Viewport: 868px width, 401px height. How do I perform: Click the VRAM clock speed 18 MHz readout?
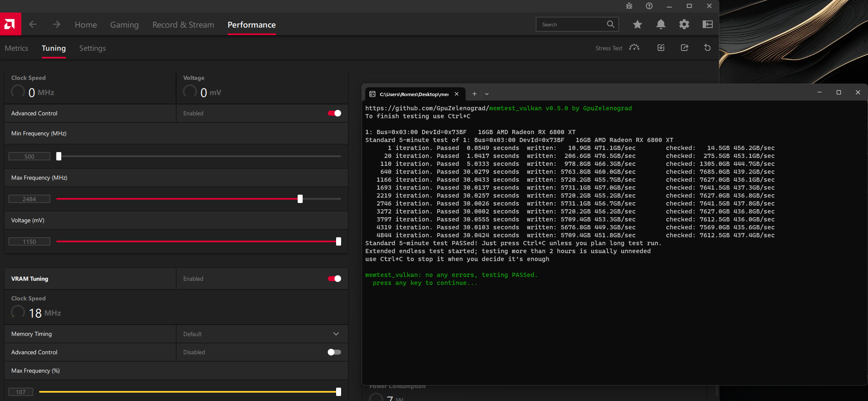click(x=36, y=312)
